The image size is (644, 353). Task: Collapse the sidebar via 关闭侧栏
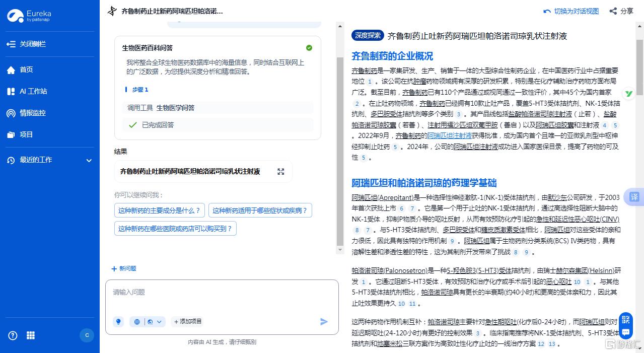click(x=26, y=44)
